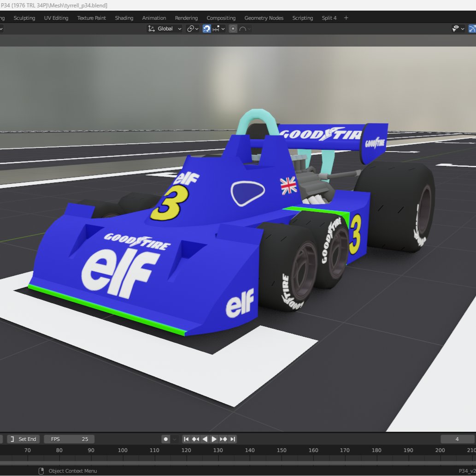
Task: Click frame 150 on the timeline ruler
Action: (x=282, y=450)
